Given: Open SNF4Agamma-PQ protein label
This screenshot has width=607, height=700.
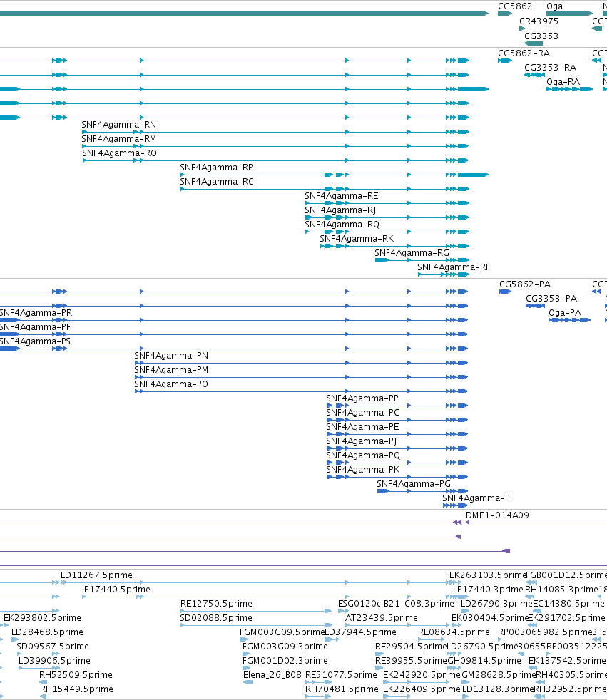Looking at the screenshot, I should tap(363, 455).
